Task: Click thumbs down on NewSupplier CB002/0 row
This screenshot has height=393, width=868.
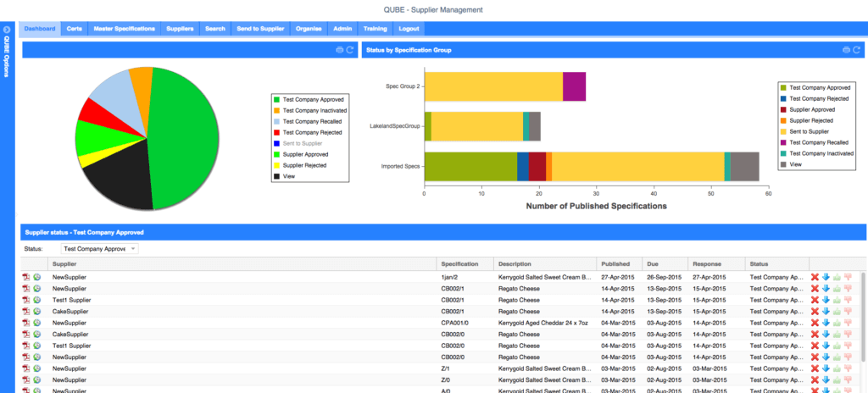Action: (x=847, y=357)
